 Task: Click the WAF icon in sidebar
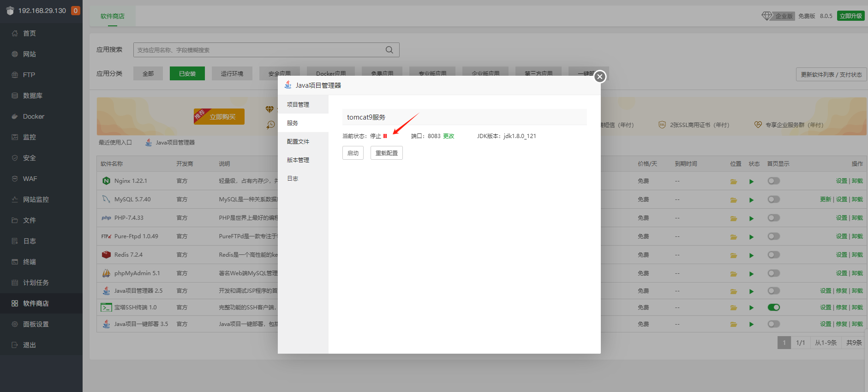coord(15,179)
